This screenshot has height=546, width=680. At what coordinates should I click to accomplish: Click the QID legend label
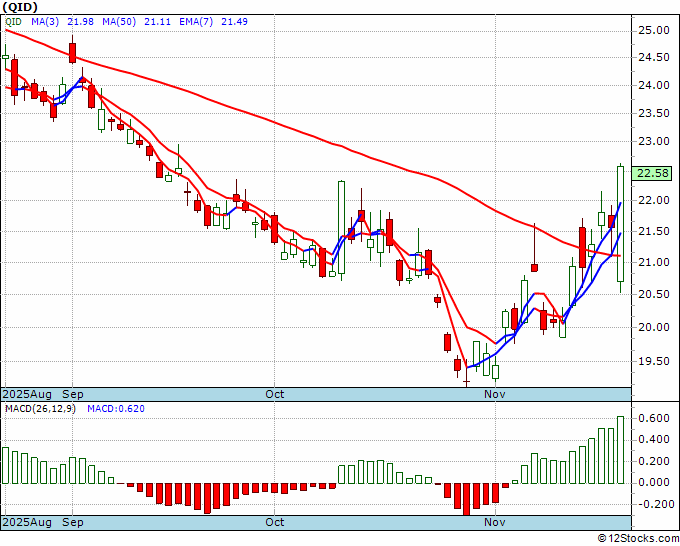[13, 21]
